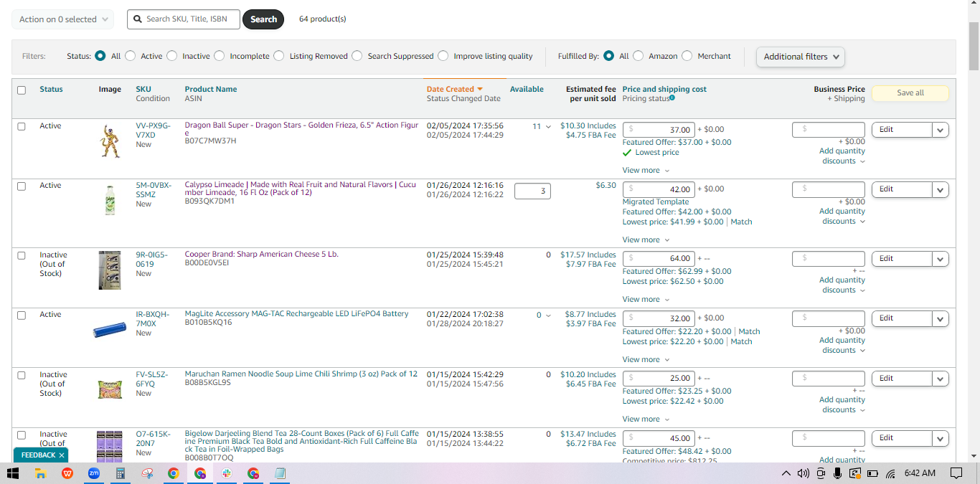Expand View more under Calypso Limeade pricing

pos(646,240)
